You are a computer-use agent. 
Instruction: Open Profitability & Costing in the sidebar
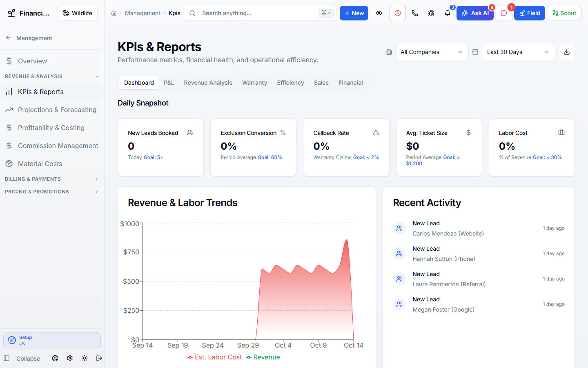point(52,128)
